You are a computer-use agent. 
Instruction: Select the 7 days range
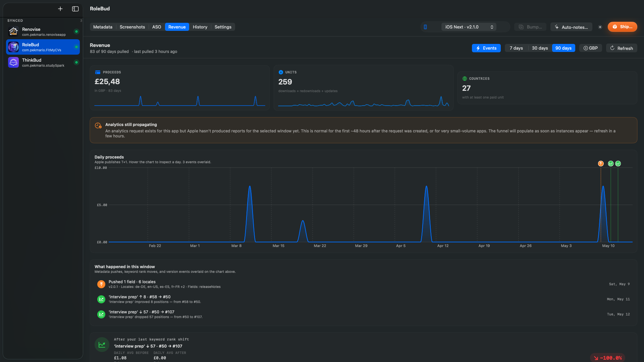click(x=516, y=48)
